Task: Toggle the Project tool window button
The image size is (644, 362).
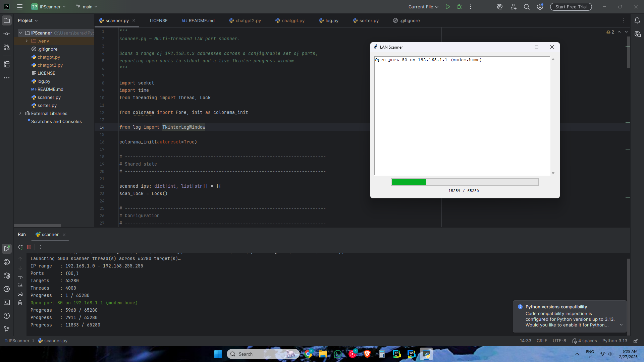Action: tap(7, 20)
